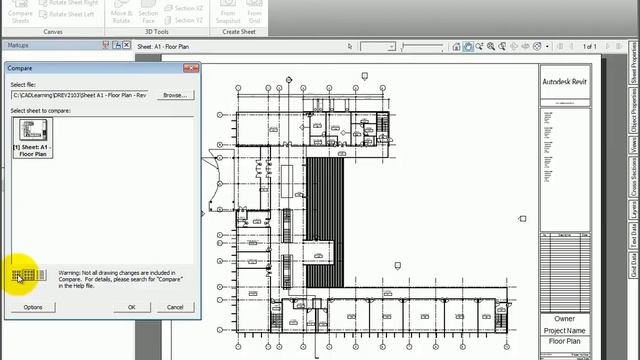Select the Pan hand tool

(468, 47)
